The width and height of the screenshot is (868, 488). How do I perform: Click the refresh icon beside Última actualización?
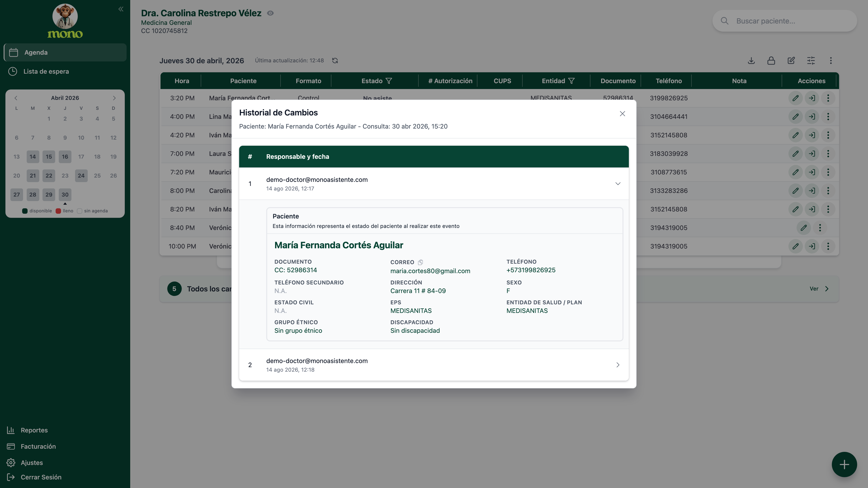(335, 61)
